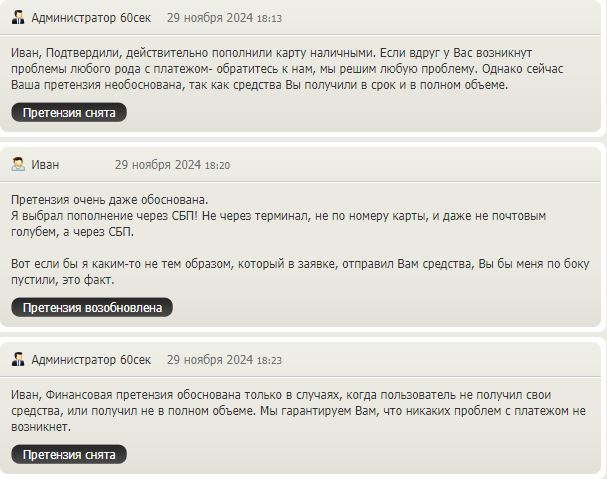Click the Претензия возобновлена badge

click(x=92, y=307)
